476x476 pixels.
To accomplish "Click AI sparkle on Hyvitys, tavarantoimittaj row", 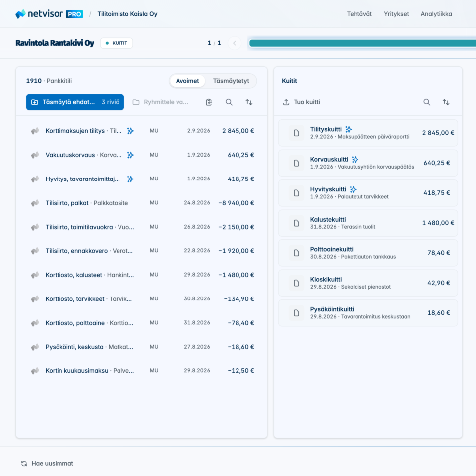I will (130, 179).
